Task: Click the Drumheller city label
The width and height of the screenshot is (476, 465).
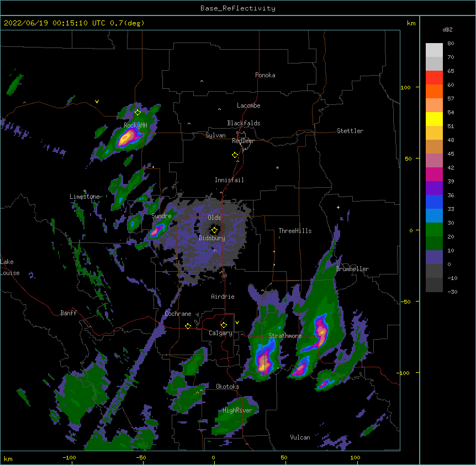Action: coord(352,269)
